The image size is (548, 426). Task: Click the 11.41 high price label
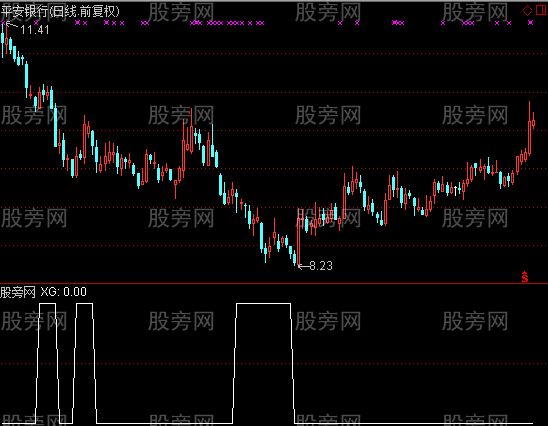click(35, 30)
